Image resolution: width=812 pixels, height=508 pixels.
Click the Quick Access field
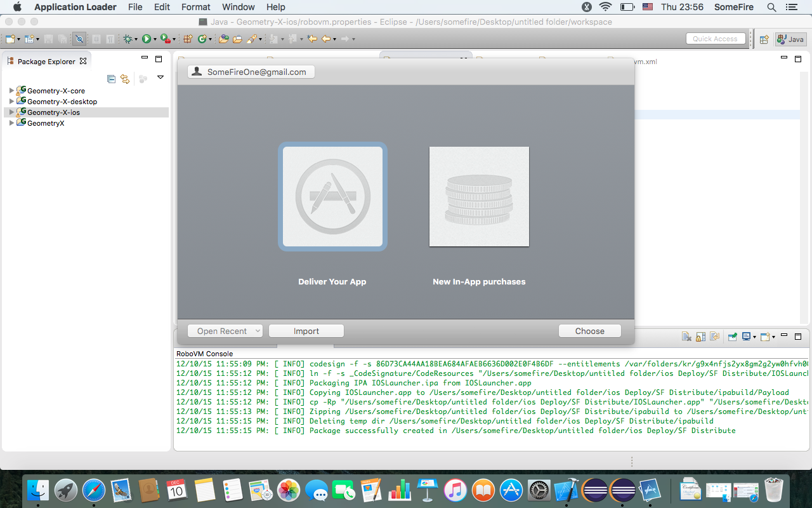pos(715,39)
